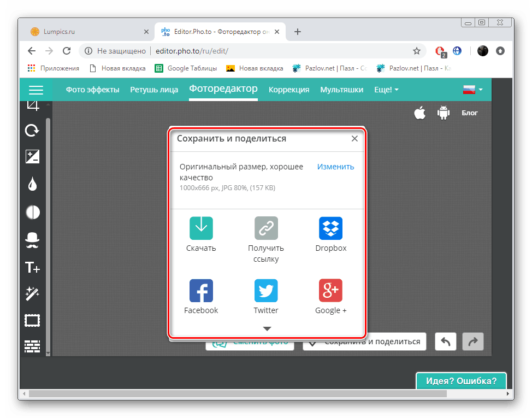This screenshot has width=532, height=418.
Task: Share the photo on Google +
Action: (330, 291)
